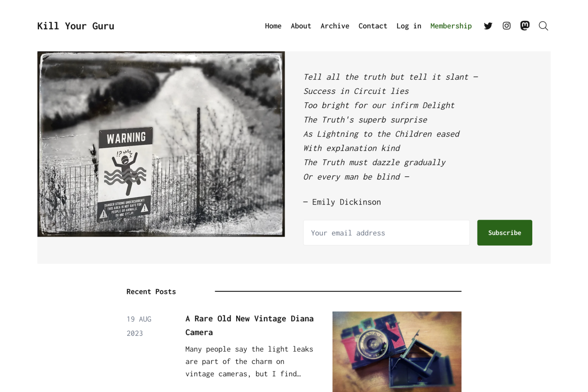Open the green Membership link

click(x=451, y=26)
